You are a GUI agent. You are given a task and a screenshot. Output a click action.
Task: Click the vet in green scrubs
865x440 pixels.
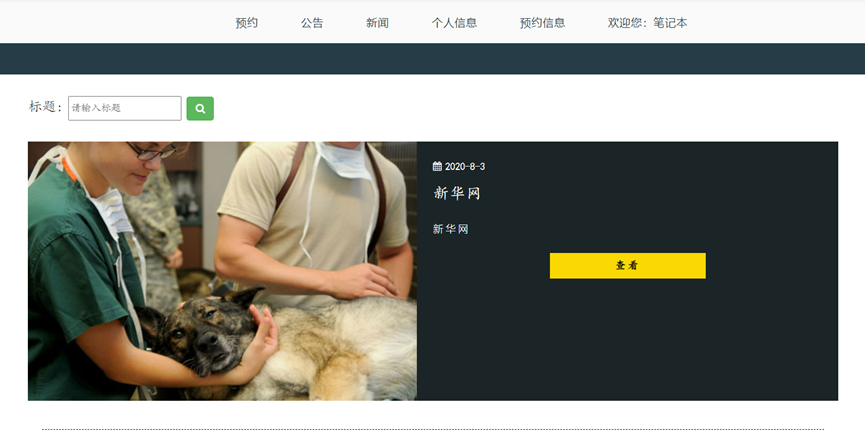(x=83, y=270)
